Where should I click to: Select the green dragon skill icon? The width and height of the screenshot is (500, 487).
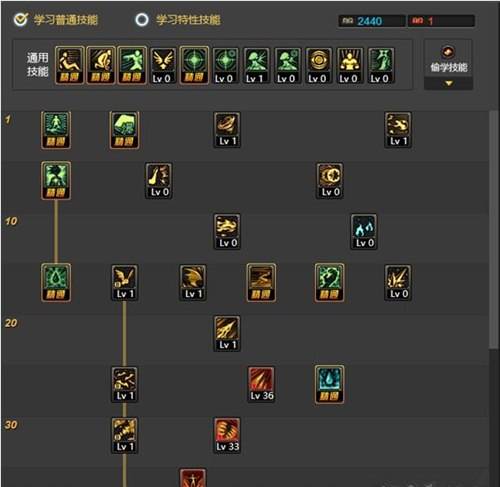coord(329,283)
